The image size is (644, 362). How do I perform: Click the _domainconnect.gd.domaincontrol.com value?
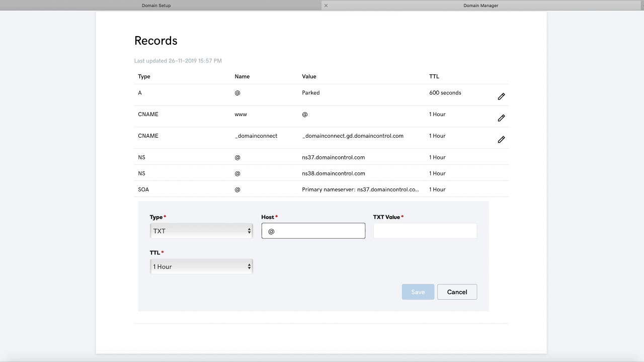click(352, 136)
